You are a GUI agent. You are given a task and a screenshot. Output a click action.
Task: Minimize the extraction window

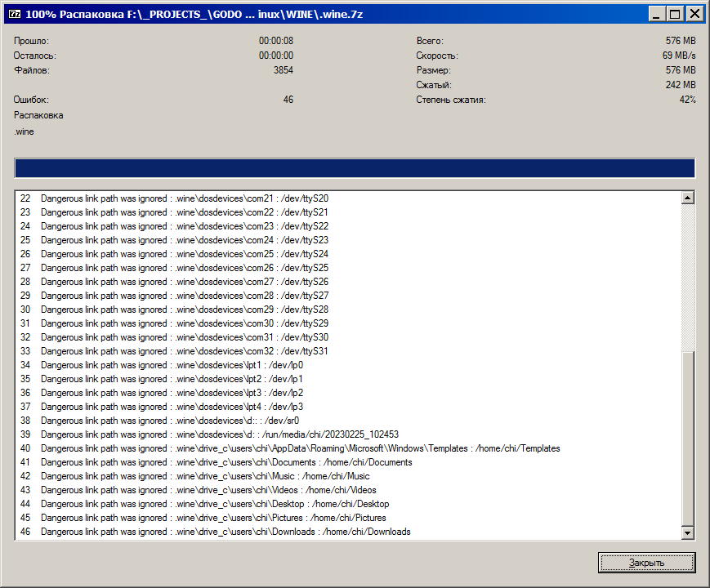coord(657,14)
